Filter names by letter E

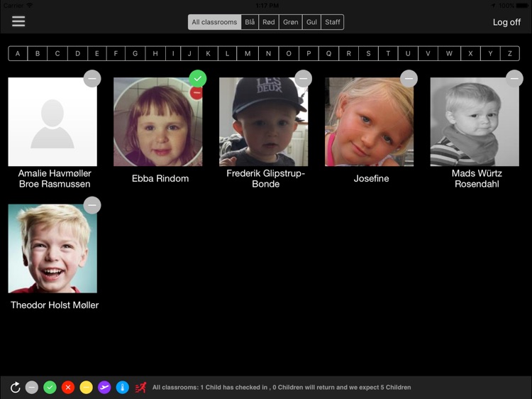click(x=97, y=54)
